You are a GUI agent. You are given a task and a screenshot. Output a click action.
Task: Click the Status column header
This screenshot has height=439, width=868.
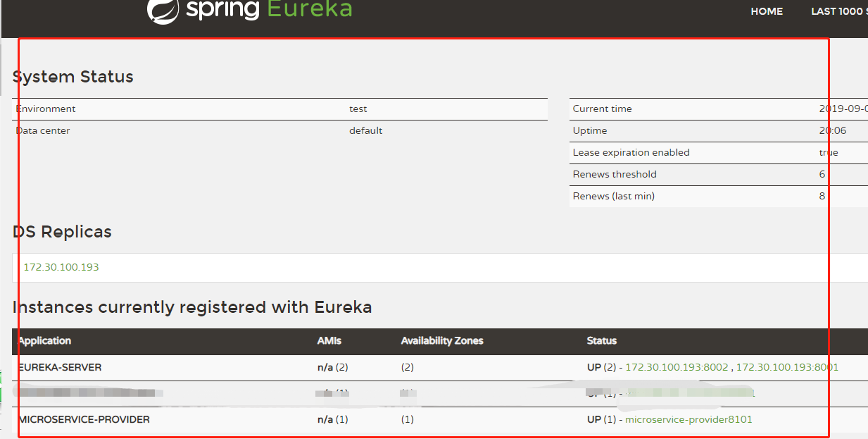click(602, 341)
